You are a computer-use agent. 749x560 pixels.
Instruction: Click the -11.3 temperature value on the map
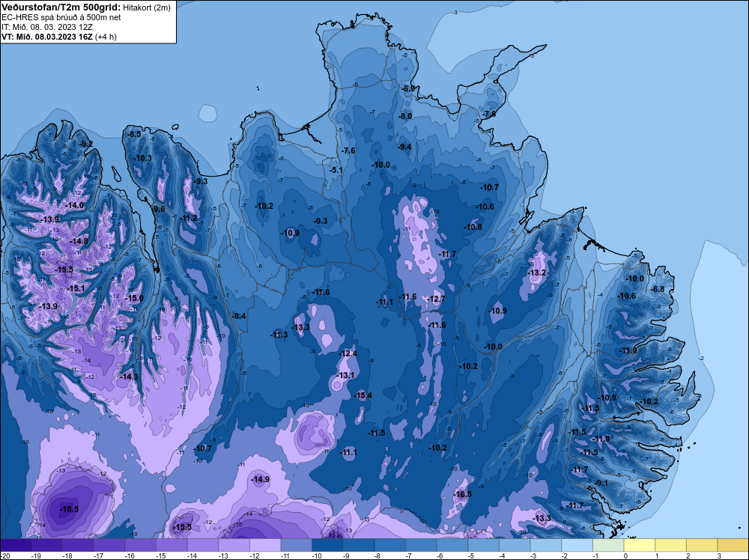point(279,335)
